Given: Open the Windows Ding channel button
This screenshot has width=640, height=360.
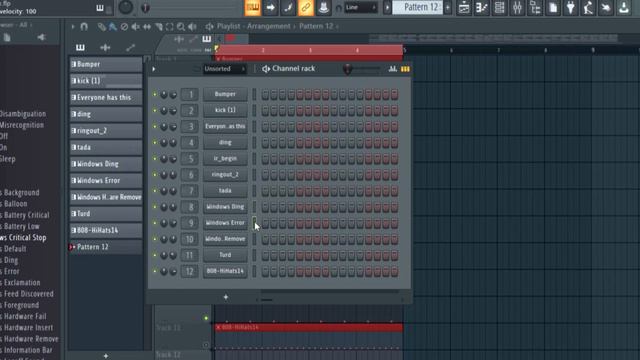Looking at the screenshot, I should tap(225, 207).
